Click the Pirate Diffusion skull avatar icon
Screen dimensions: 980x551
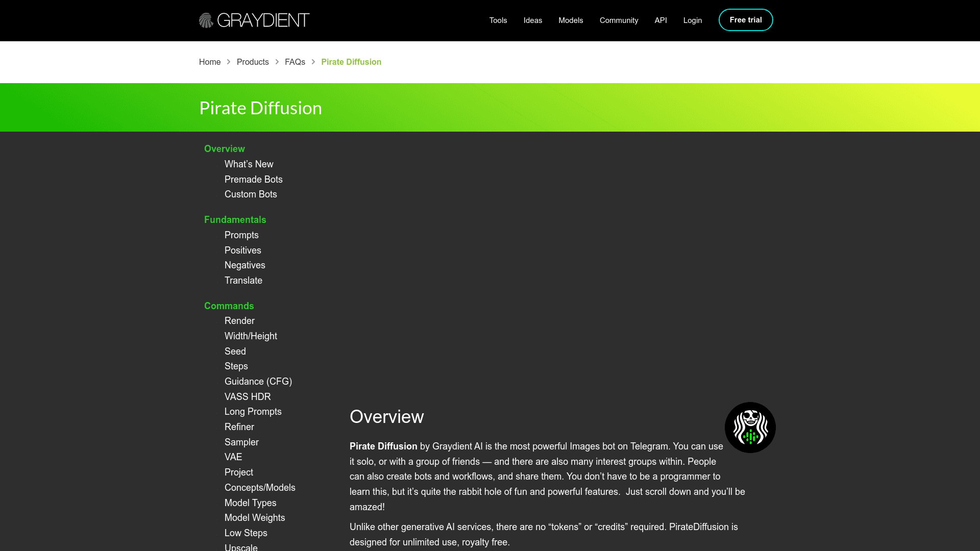[749, 427]
